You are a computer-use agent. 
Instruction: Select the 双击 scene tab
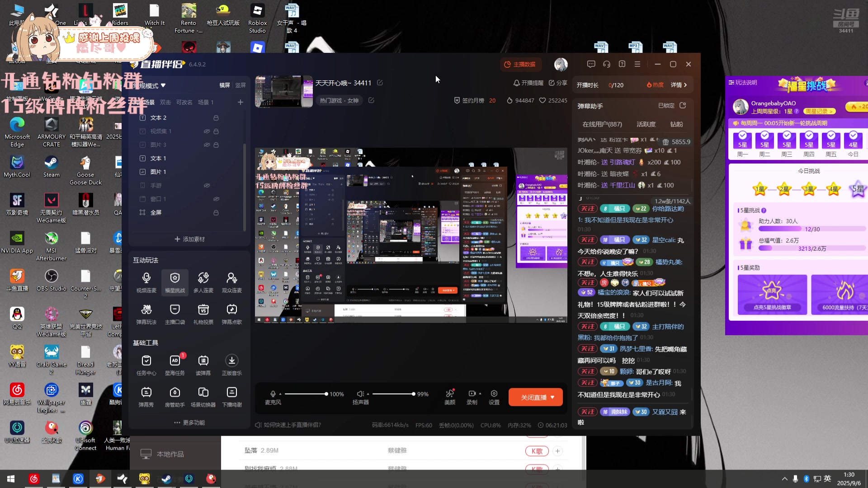pyautogui.click(x=165, y=102)
